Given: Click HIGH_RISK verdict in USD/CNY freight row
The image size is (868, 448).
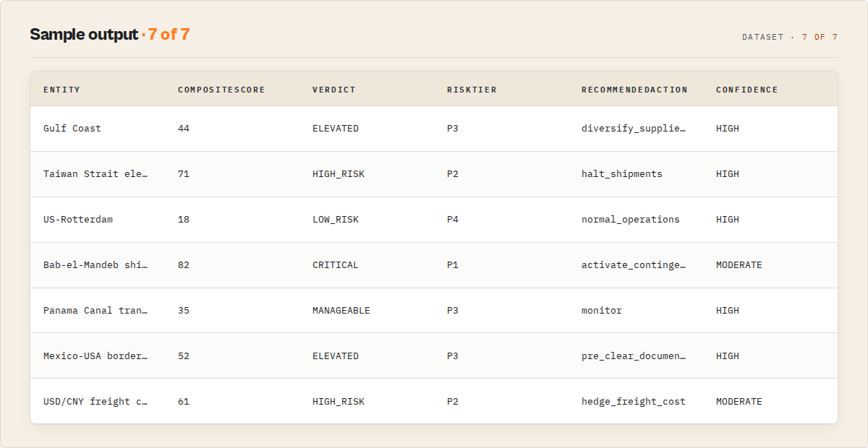Looking at the screenshot, I should click(x=339, y=402).
